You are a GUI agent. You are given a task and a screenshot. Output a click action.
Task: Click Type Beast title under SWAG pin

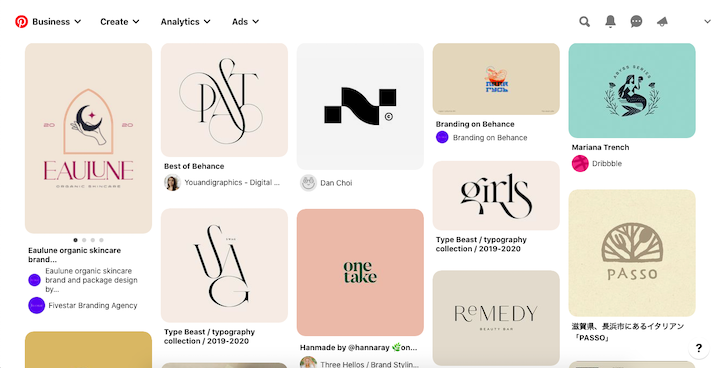point(209,336)
